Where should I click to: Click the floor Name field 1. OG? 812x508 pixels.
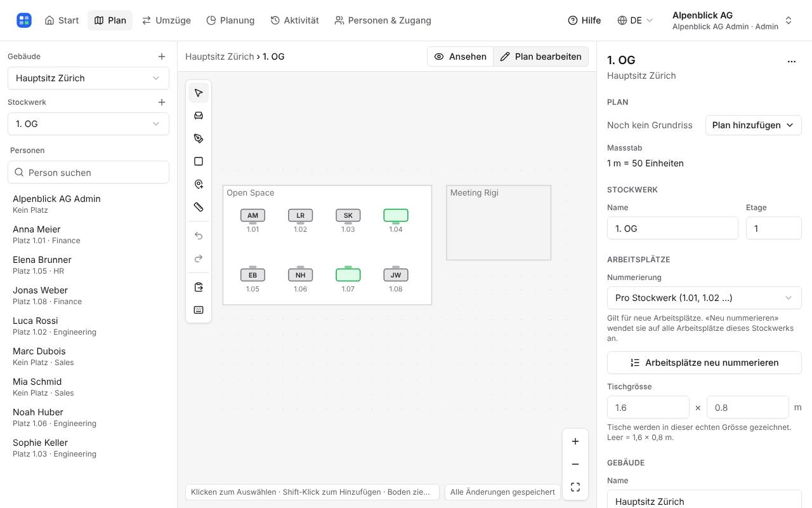[672, 229]
